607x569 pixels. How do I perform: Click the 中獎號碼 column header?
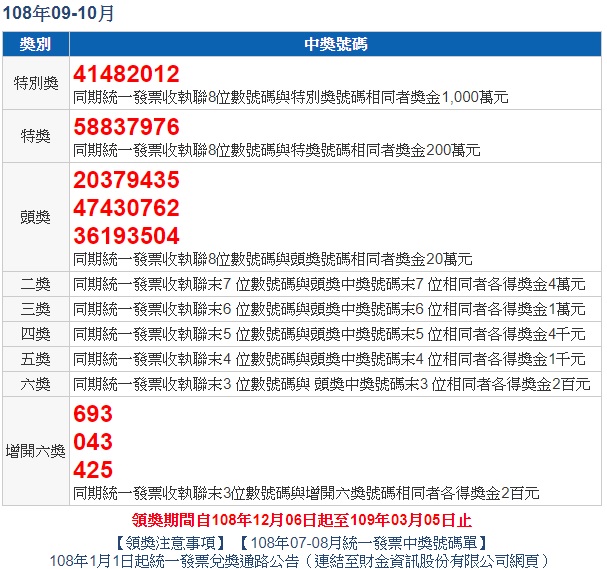point(335,45)
